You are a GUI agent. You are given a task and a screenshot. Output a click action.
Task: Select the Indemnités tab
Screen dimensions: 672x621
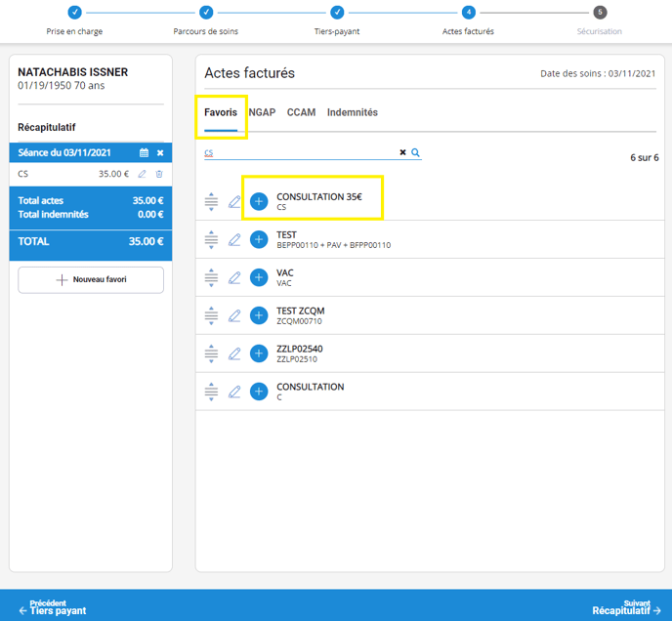(352, 112)
